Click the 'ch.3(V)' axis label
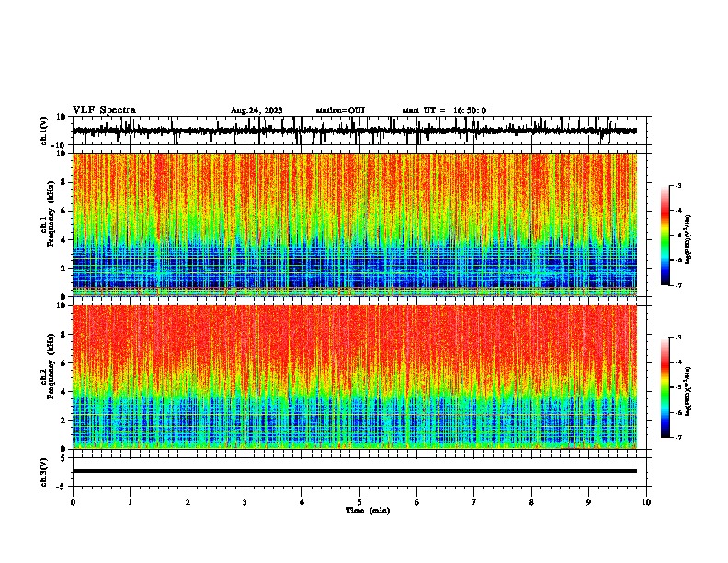This screenshot has width=728, height=563. [x=43, y=472]
